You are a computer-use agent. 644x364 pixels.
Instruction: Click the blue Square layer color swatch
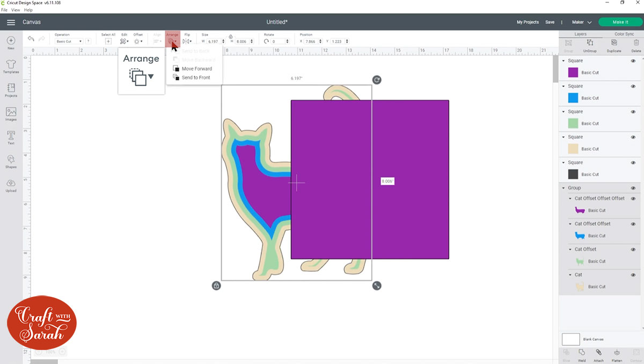pyautogui.click(x=573, y=98)
